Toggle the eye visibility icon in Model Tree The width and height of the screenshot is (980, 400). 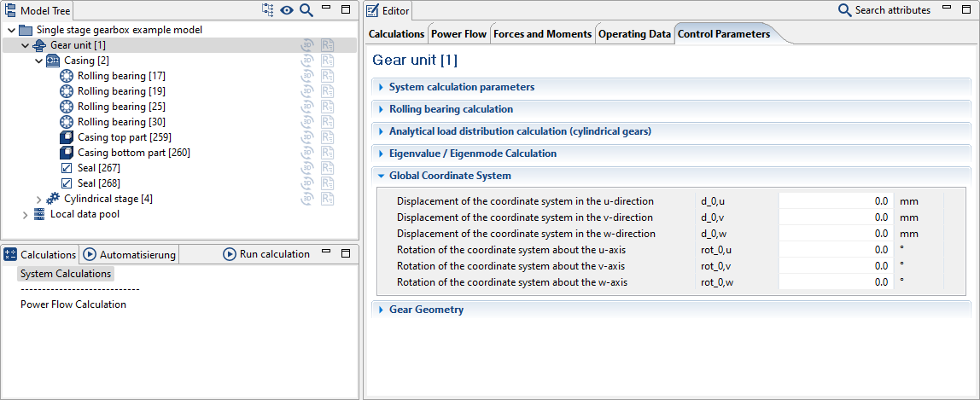click(x=287, y=10)
